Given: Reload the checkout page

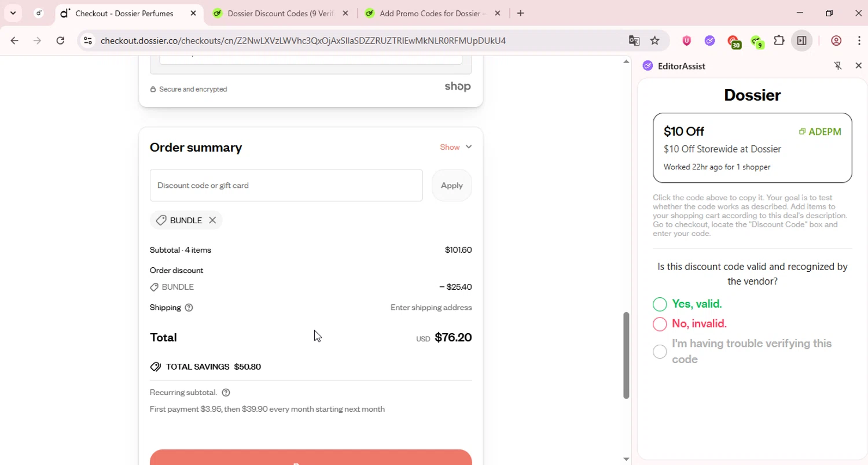Looking at the screenshot, I should point(60,40).
